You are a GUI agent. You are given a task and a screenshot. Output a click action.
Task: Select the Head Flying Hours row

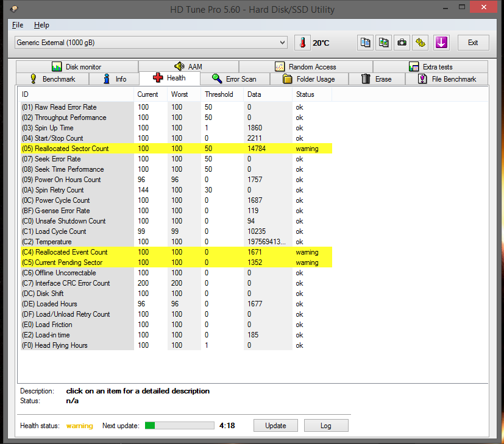[x=176, y=345]
